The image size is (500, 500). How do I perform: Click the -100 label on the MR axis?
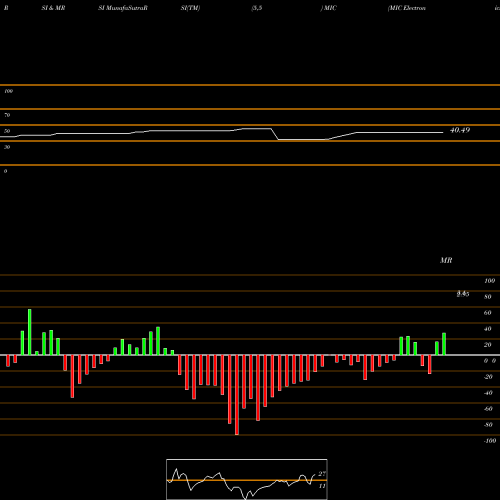(x=490, y=441)
